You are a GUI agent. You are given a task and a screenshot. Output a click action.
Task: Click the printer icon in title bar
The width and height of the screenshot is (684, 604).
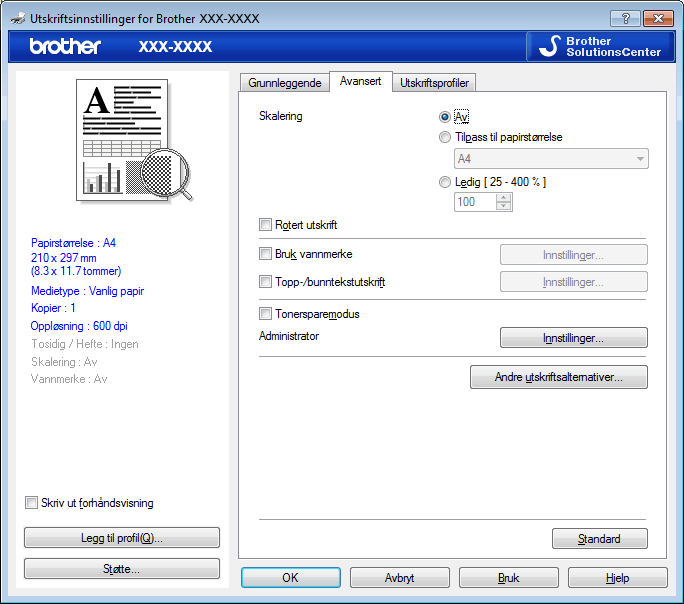(x=17, y=18)
